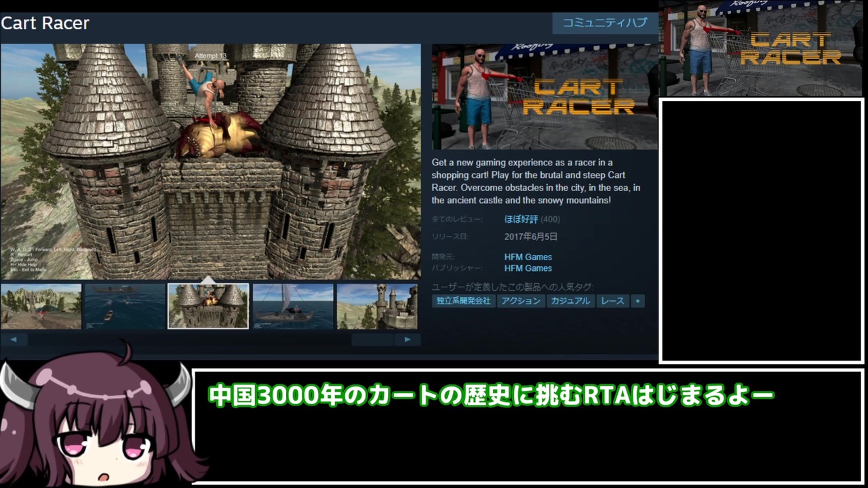Click the left arrow under the thumbnail strip
868x488 pixels.
pos(14,340)
